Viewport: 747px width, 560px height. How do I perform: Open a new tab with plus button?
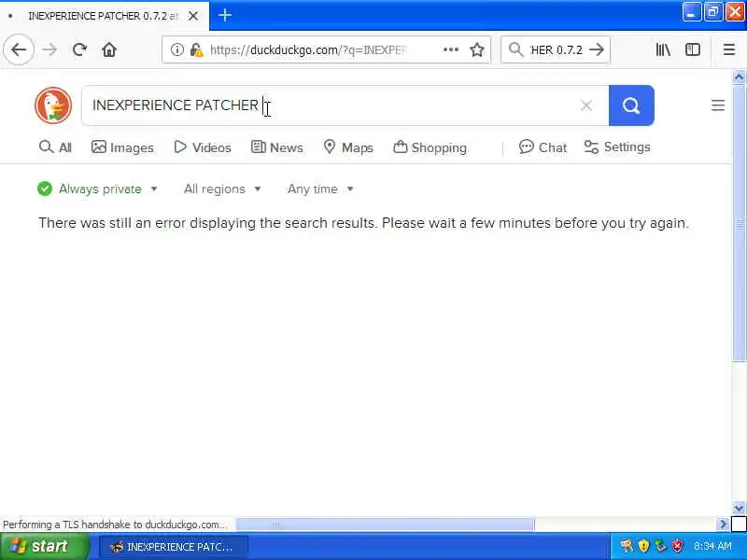point(225,15)
